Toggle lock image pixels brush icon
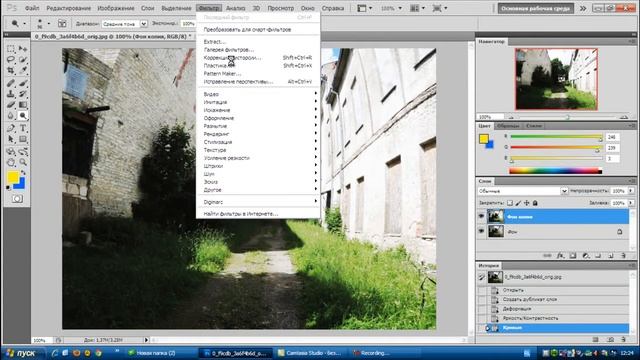Screen dimensions: 640x360 (x=518, y=203)
